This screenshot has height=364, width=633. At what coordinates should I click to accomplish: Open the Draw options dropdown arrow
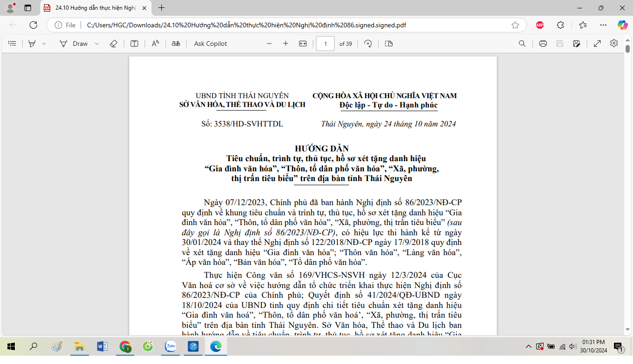click(x=97, y=44)
